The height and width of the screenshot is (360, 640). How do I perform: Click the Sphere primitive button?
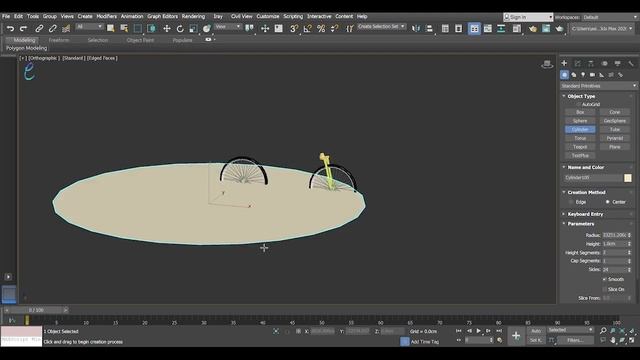click(580, 121)
